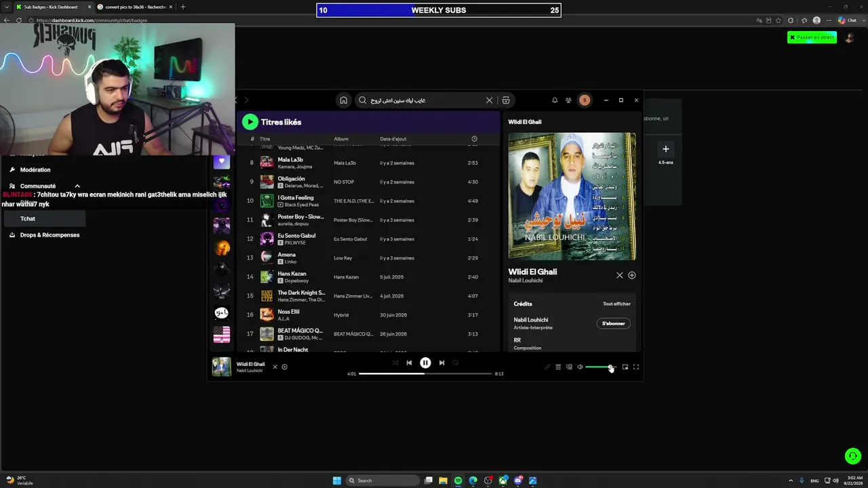Screen dimensions: 868x488
Task: Open a new browser tab
Action: [182, 7]
